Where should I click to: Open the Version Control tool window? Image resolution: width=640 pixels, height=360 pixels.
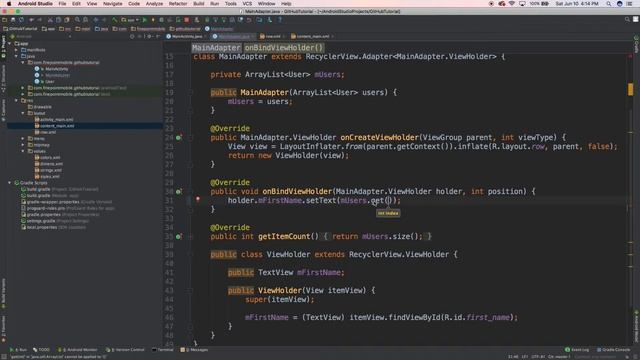click(125, 350)
